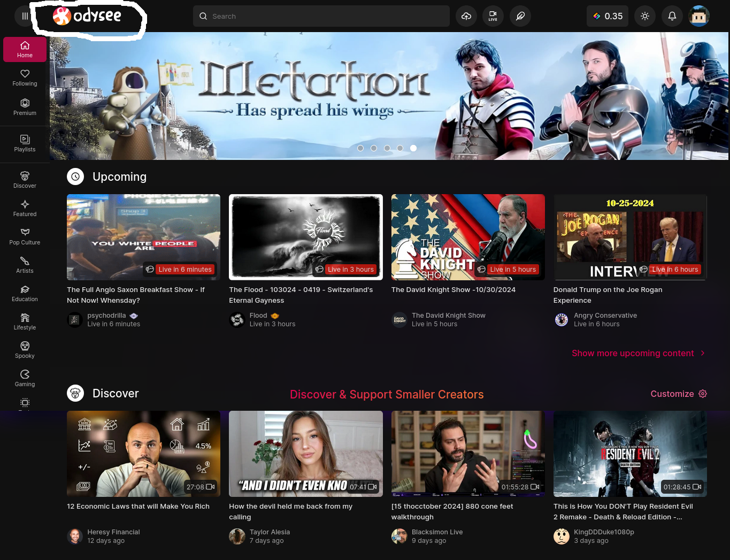The width and height of the screenshot is (730, 560).
Task: Select the second banner carousel dot
Action: point(374,148)
